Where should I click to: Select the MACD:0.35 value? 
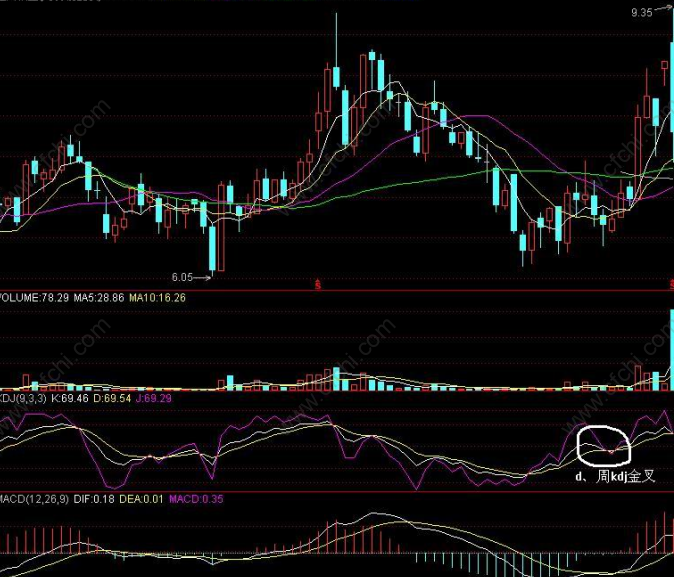click(x=196, y=499)
